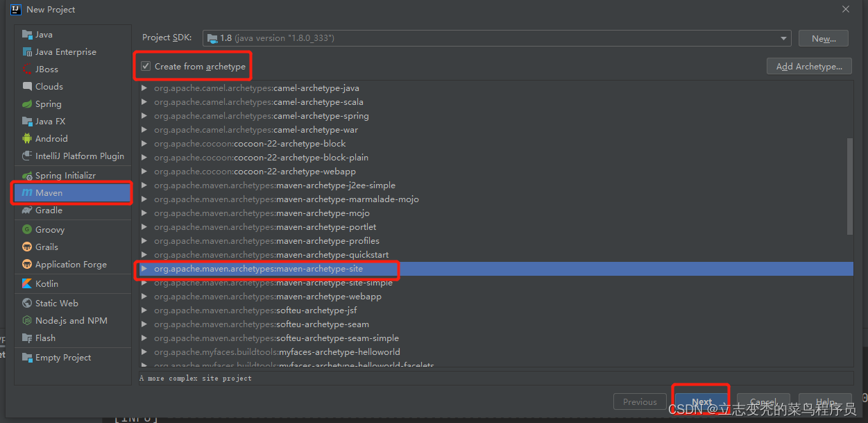Select the Gradle project type
Viewport: 868px width, 423px height.
[73, 210]
